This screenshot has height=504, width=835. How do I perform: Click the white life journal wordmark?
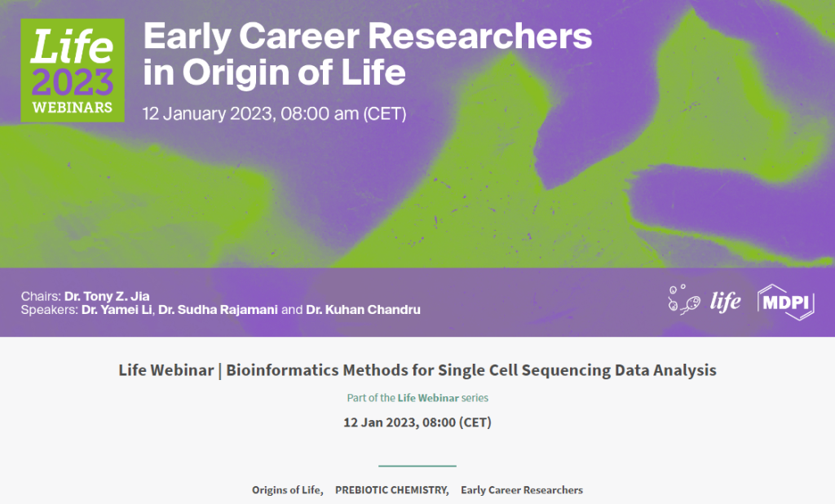[x=725, y=303]
